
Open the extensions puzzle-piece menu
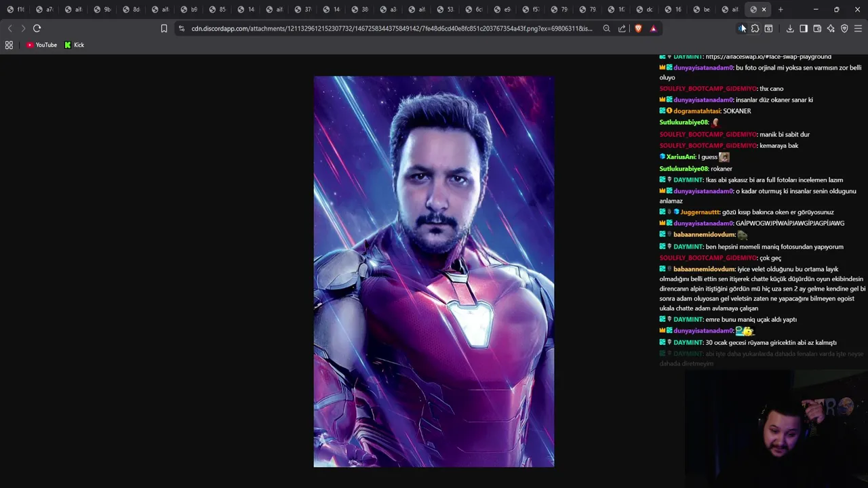pos(755,28)
